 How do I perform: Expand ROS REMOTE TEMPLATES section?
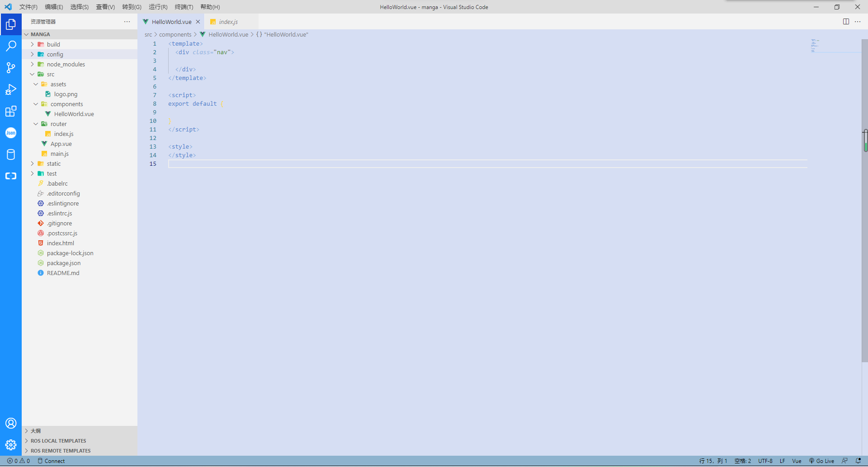coord(80,451)
